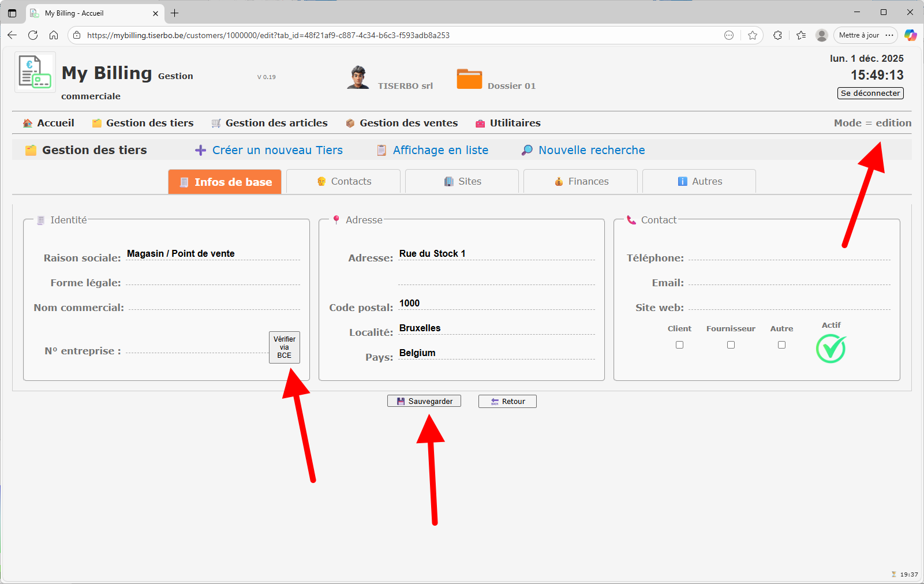Click the TISERBO srl user avatar

[x=358, y=77]
